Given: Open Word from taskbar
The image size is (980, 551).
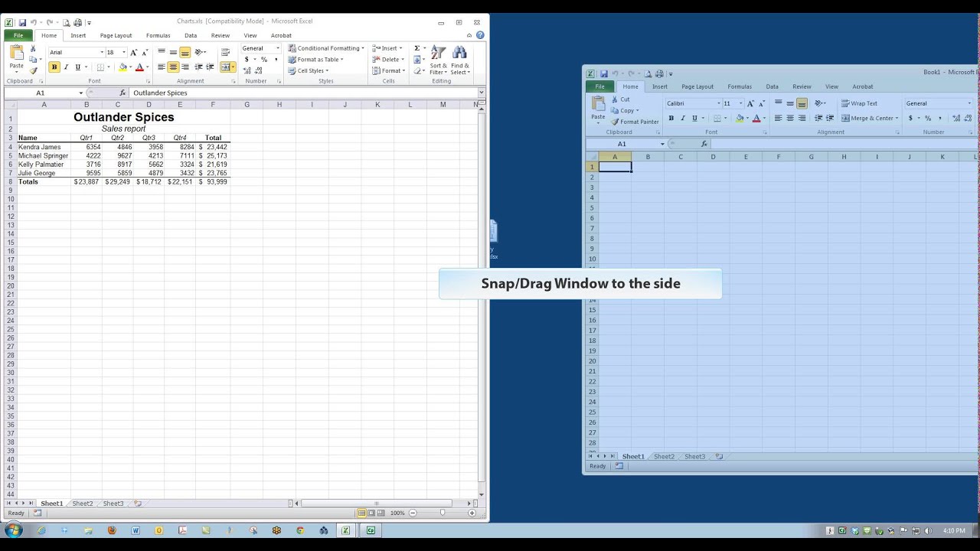Looking at the screenshot, I should (x=136, y=530).
